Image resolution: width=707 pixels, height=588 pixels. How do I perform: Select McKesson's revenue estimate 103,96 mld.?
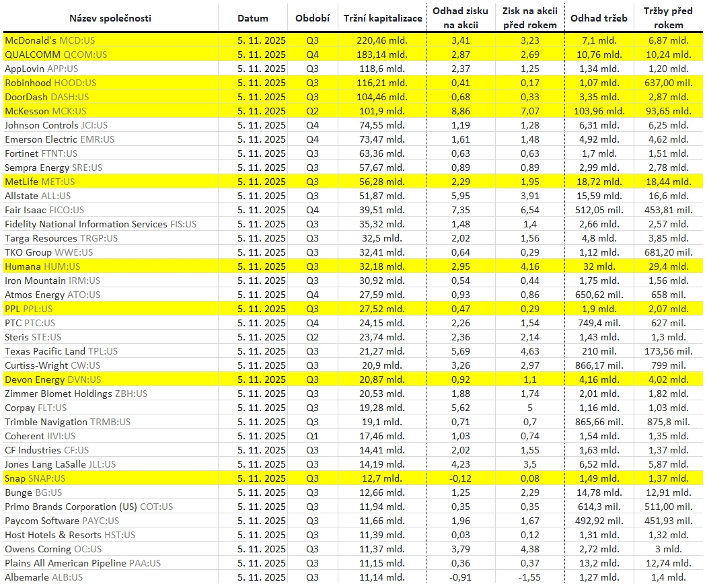[x=599, y=111]
